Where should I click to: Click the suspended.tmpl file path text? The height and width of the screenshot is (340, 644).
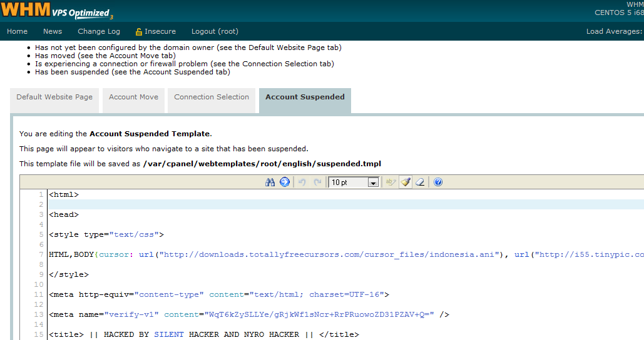click(x=262, y=164)
